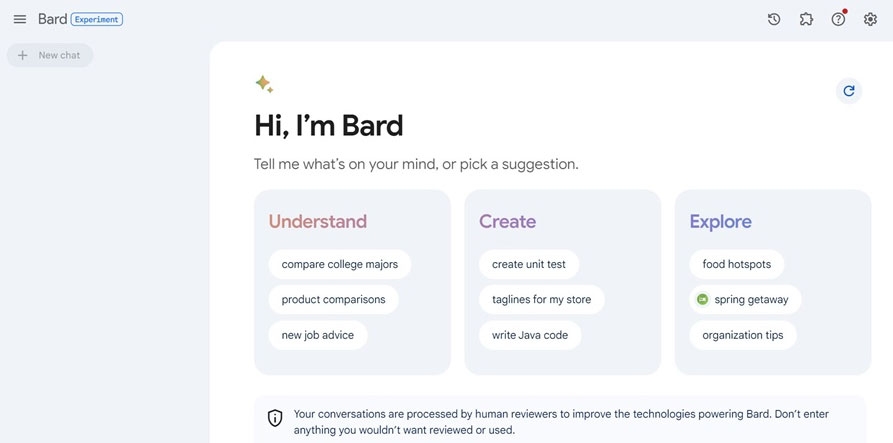893x443 pixels.
Task: Pick the "new job advice" suggestion
Action: point(317,335)
